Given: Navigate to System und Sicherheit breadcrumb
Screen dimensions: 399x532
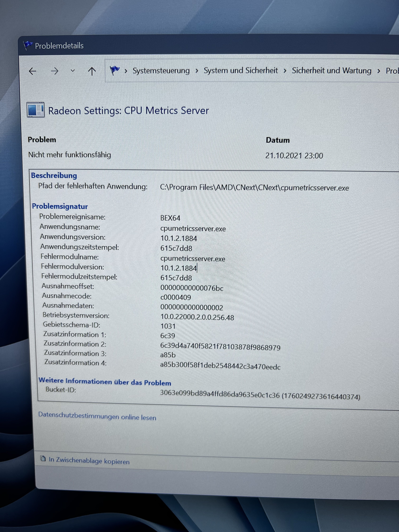Looking at the screenshot, I should tap(241, 71).
